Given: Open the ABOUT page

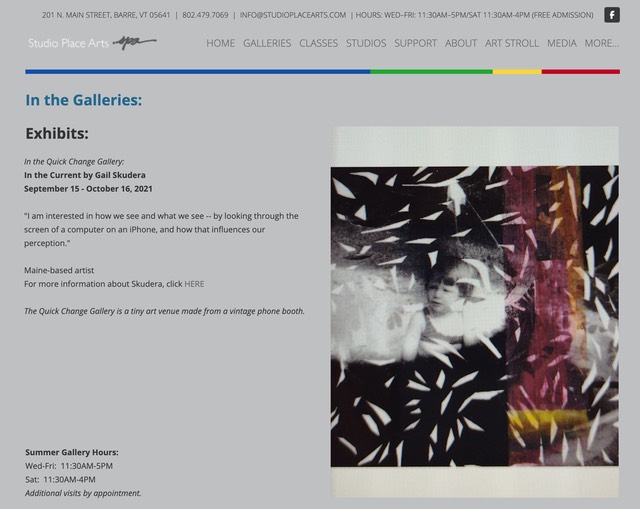Looking at the screenshot, I should click(461, 43).
